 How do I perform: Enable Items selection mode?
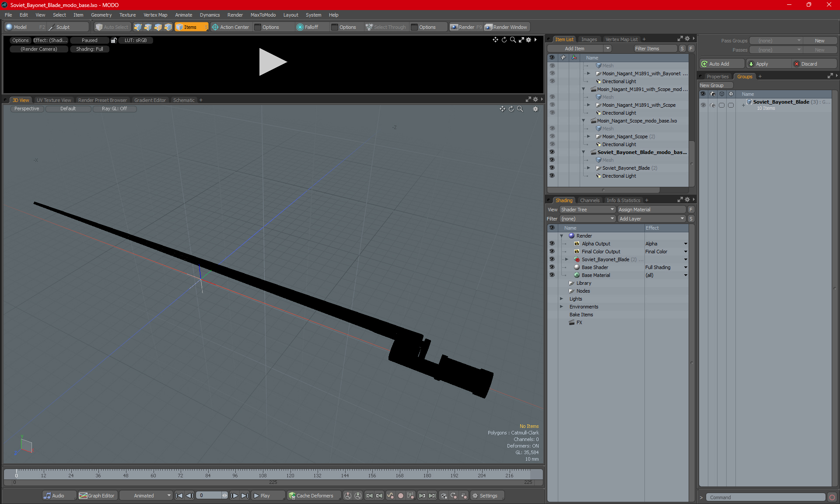tap(191, 27)
